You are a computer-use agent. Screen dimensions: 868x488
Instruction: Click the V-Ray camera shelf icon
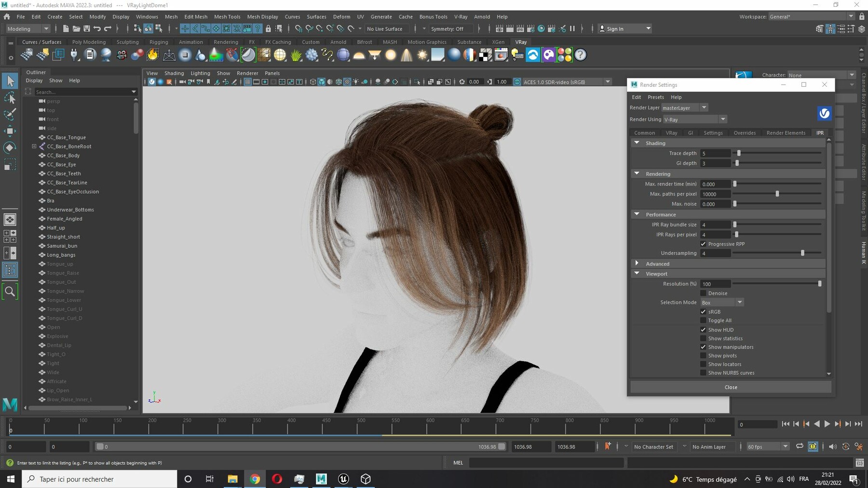(x=122, y=55)
